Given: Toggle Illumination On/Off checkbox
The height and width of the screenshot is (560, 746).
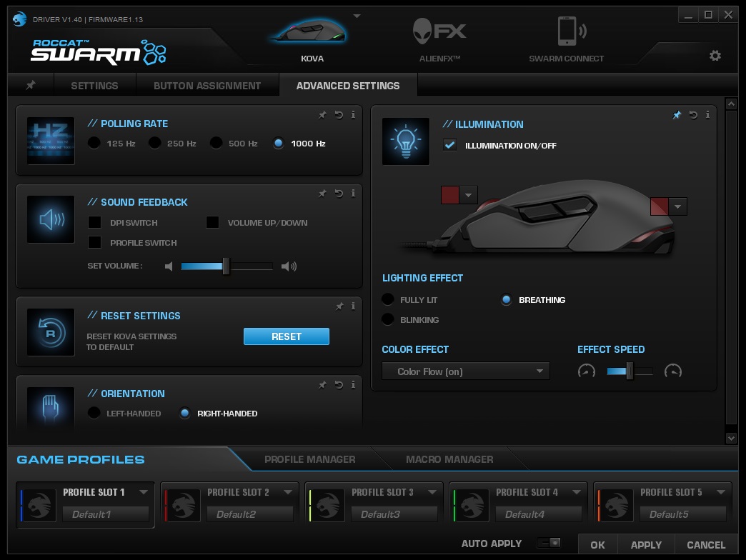Looking at the screenshot, I should 449,145.
